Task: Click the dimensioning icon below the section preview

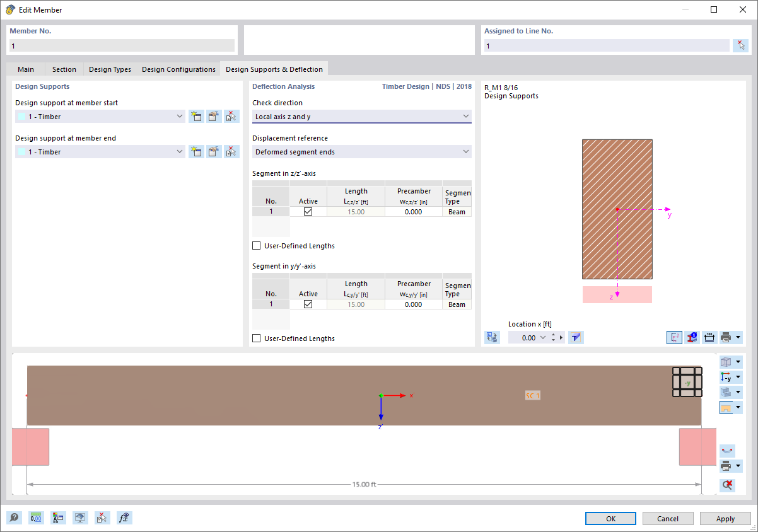Action: click(709, 337)
